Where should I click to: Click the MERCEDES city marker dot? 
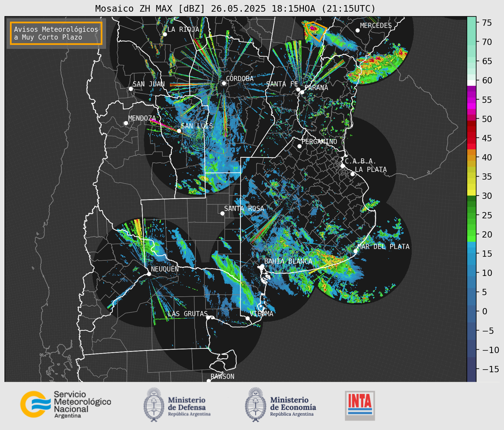[358, 31]
